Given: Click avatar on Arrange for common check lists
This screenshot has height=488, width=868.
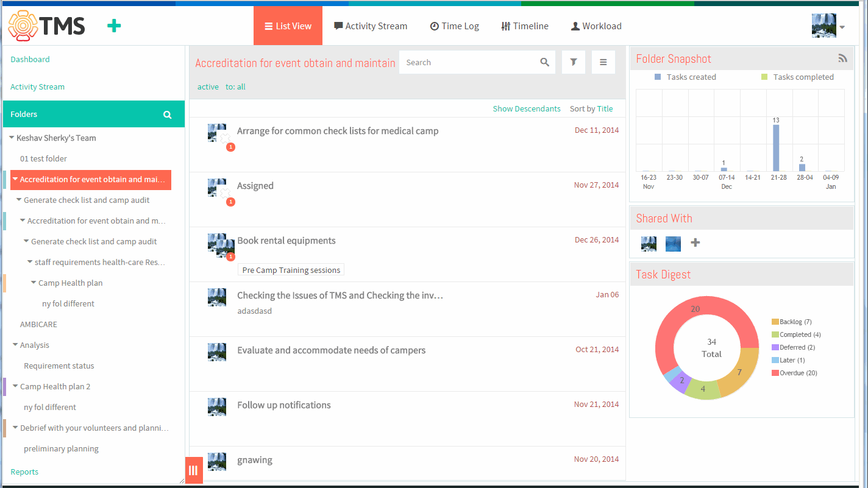Looking at the screenshot, I should pos(217,133).
